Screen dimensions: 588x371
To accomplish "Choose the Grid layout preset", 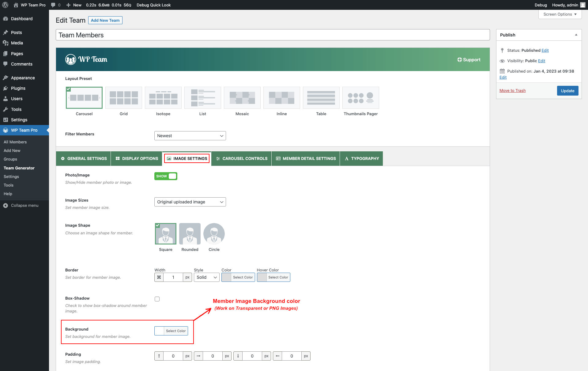I will (123, 97).
